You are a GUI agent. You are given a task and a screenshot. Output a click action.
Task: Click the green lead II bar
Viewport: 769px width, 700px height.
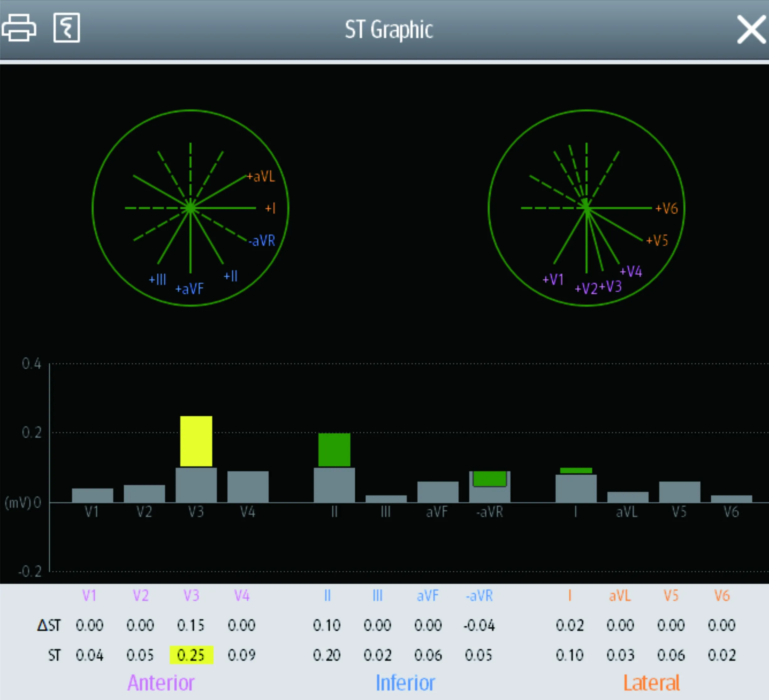pyautogui.click(x=334, y=450)
